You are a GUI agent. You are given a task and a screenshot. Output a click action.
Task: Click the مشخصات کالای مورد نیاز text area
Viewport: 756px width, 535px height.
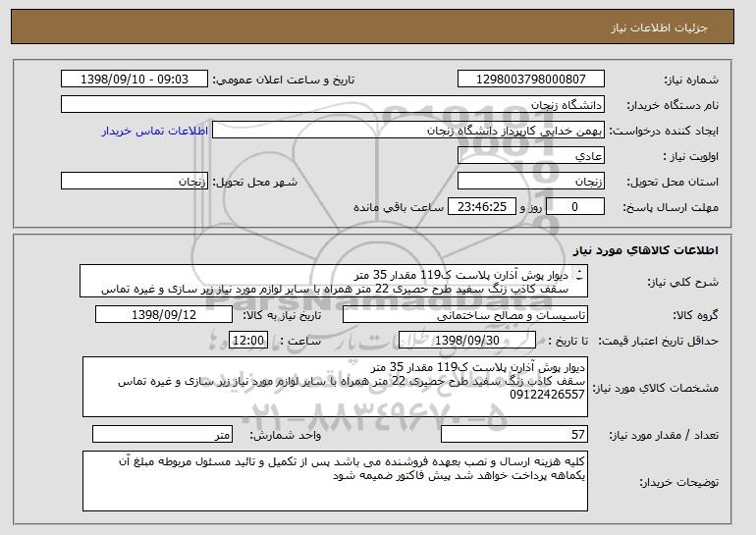point(335,387)
